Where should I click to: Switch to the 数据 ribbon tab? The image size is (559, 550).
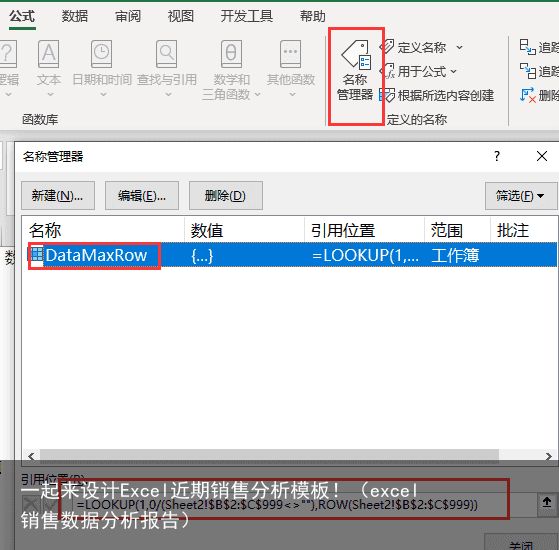pos(75,16)
